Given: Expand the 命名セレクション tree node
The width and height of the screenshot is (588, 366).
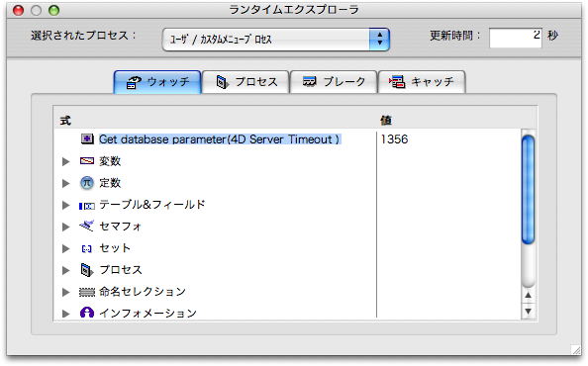Looking at the screenshot, I should [66, 292].
